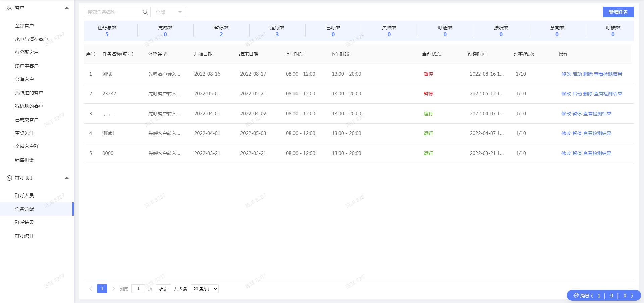The image size is (644, 303).
Task: Click 暂停 for task number 3
Action: [x=577, y=114]
